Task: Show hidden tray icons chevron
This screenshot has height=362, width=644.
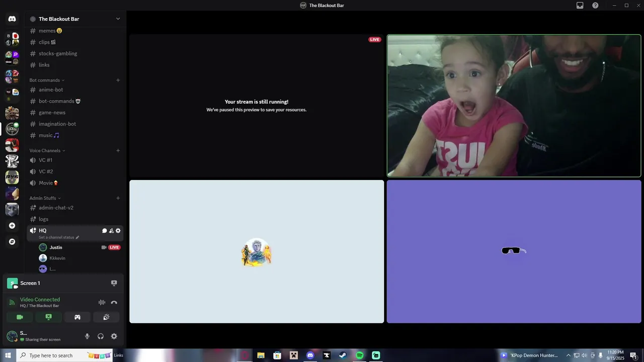Action: 569,355
